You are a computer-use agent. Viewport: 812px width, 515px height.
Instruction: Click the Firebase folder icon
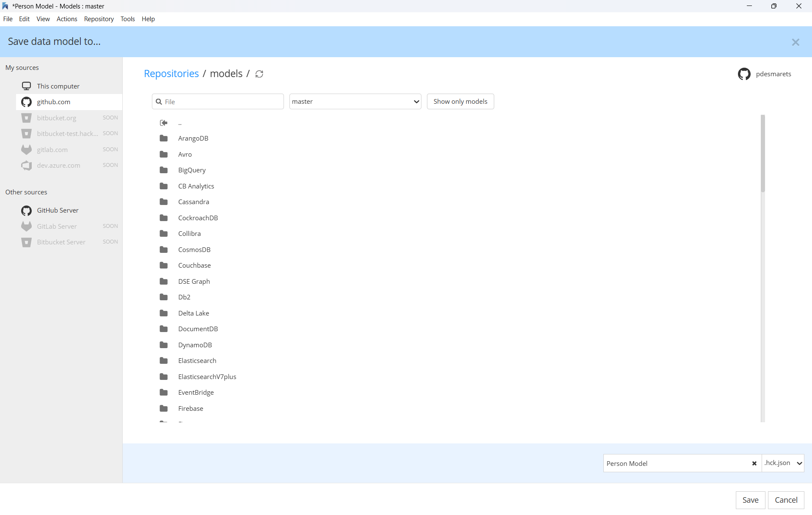164,408
